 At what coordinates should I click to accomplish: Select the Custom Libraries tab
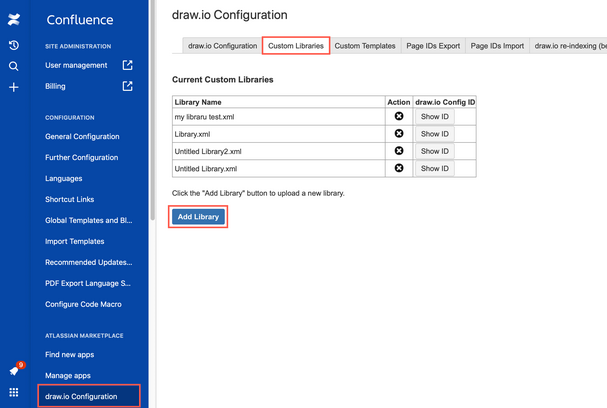tap(296, 46)
